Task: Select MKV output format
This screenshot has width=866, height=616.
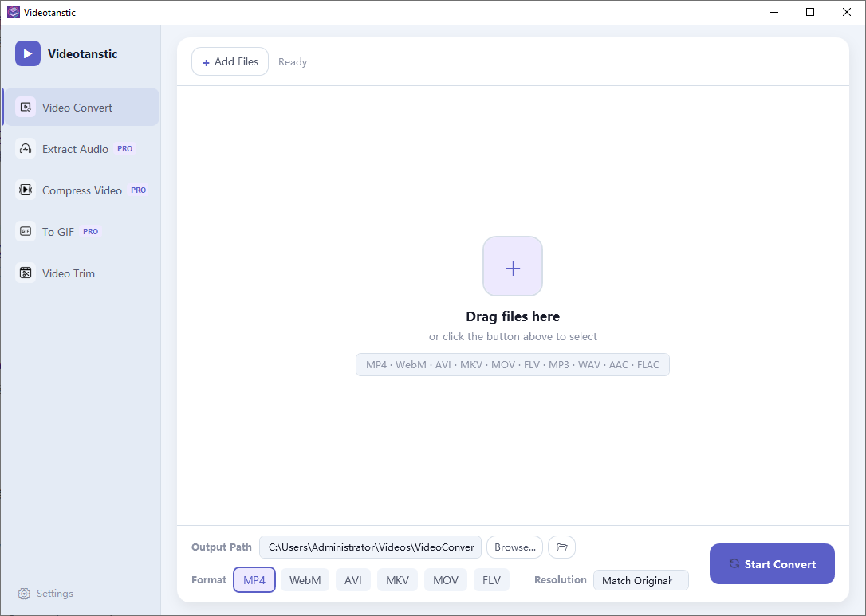Action: tap(398, 580)
